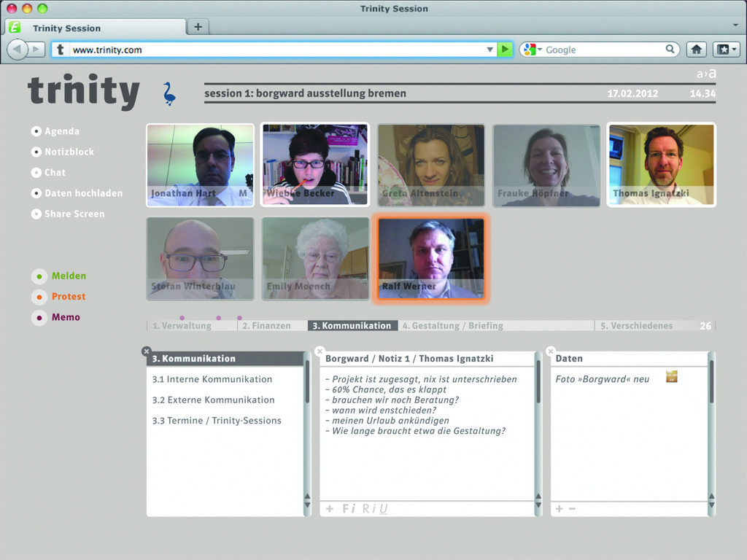Click the browser back arrow button
The height and width of the screenshot is (560, 747).
pos(18,50)
